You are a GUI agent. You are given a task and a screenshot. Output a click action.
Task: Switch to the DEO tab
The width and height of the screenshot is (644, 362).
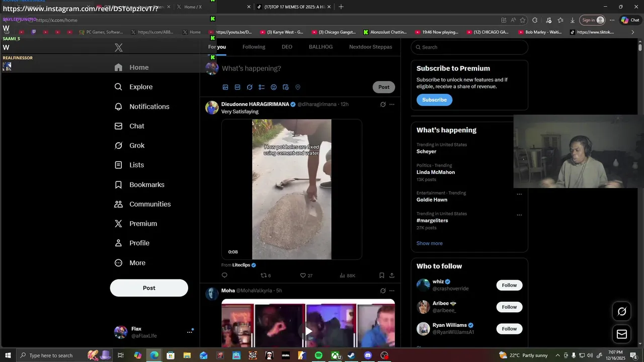coord(287,47)
